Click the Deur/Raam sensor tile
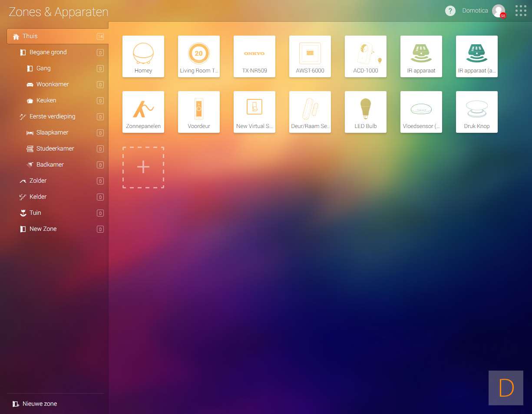The image size is (532, 414). pos(310,112)
